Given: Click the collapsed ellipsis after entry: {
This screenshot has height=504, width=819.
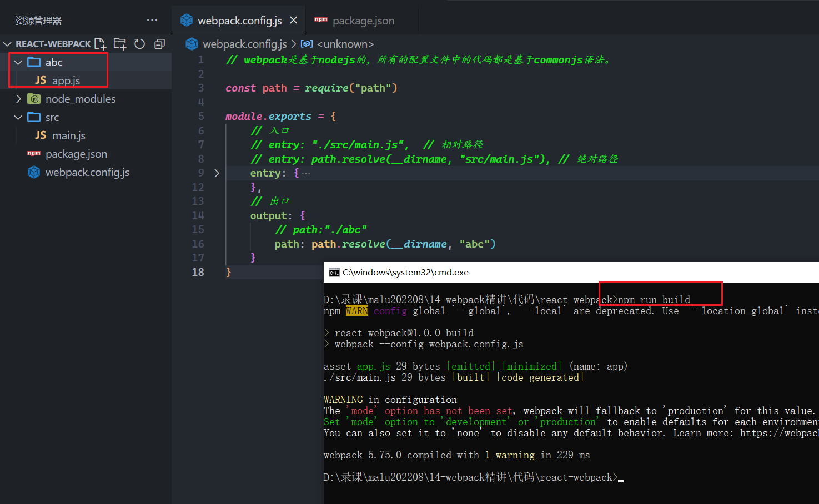Looking at the screenshot, I should (306, 173).
